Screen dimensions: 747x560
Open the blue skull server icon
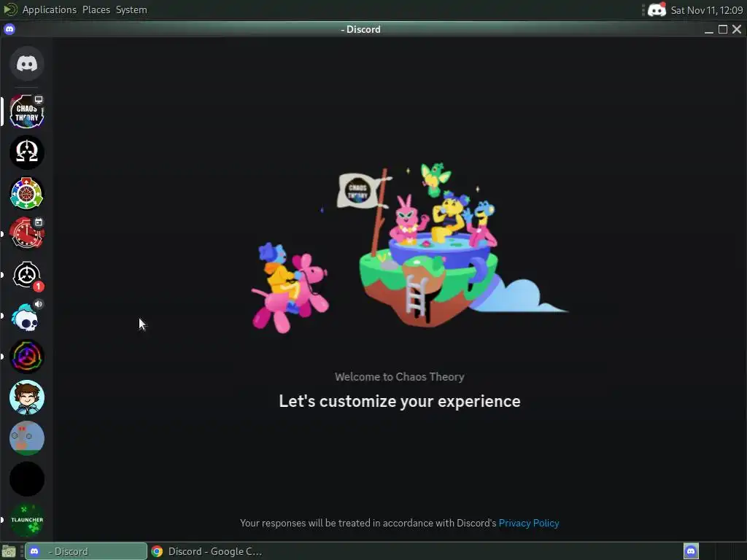tap(27, 316)
